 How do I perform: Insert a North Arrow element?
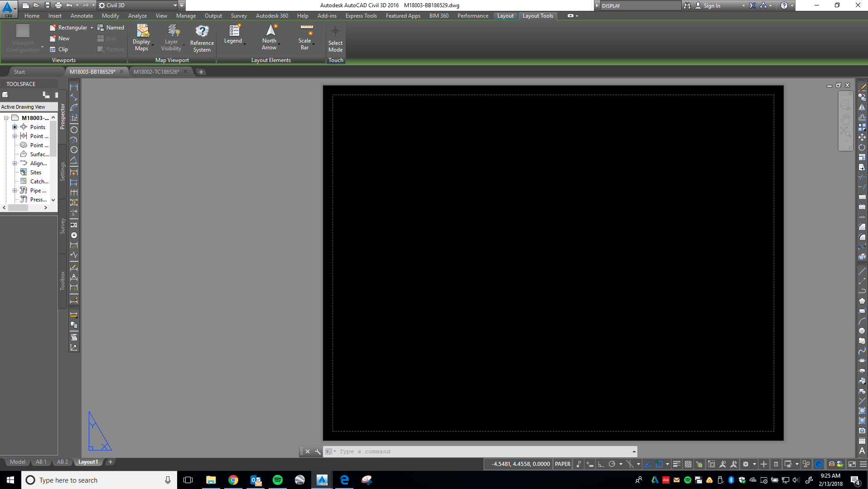[x=270, y=37]
